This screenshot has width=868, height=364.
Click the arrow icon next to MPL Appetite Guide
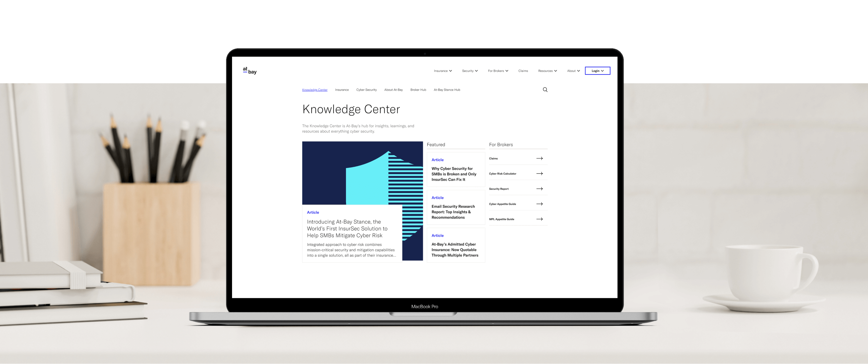(540, 219)
